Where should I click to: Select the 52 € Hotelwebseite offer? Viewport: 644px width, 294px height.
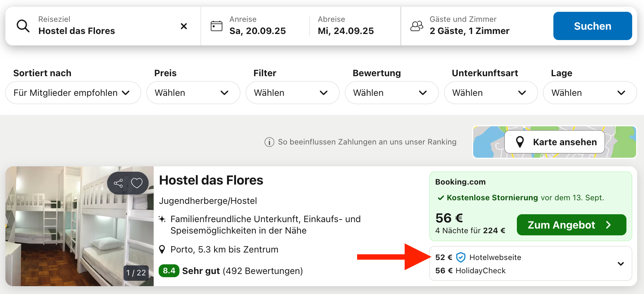(478, 257)
